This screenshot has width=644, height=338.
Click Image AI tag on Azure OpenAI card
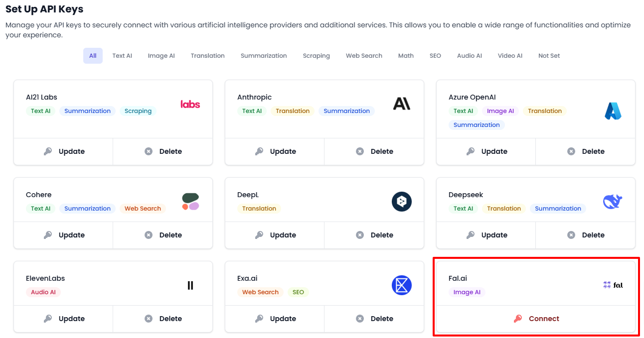500,111
